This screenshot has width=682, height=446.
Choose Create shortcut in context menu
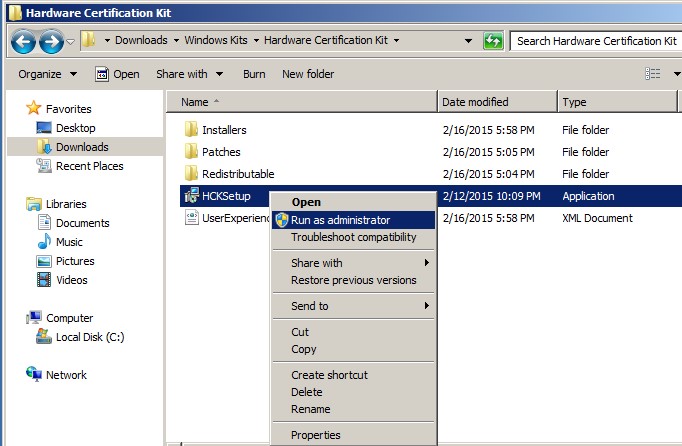coord(353,375)
